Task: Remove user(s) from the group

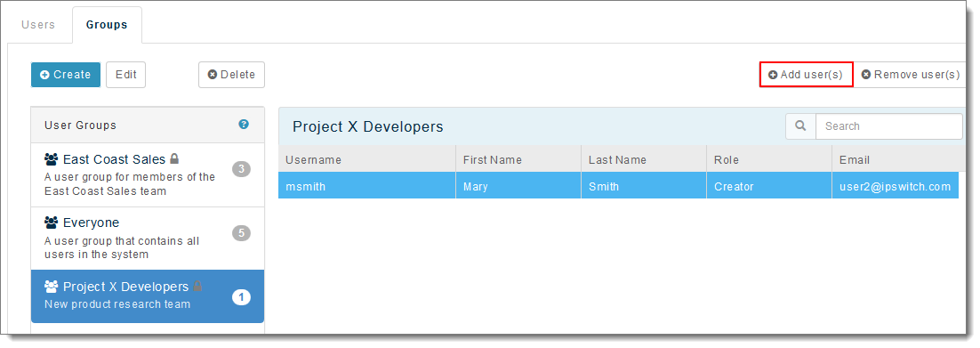Action: point(910,75)
